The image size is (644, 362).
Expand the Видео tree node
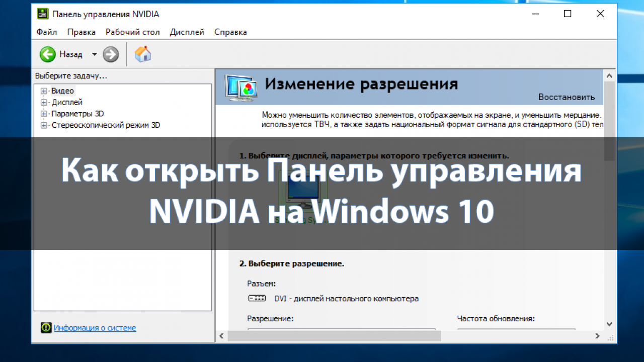(x=44, y=91)
